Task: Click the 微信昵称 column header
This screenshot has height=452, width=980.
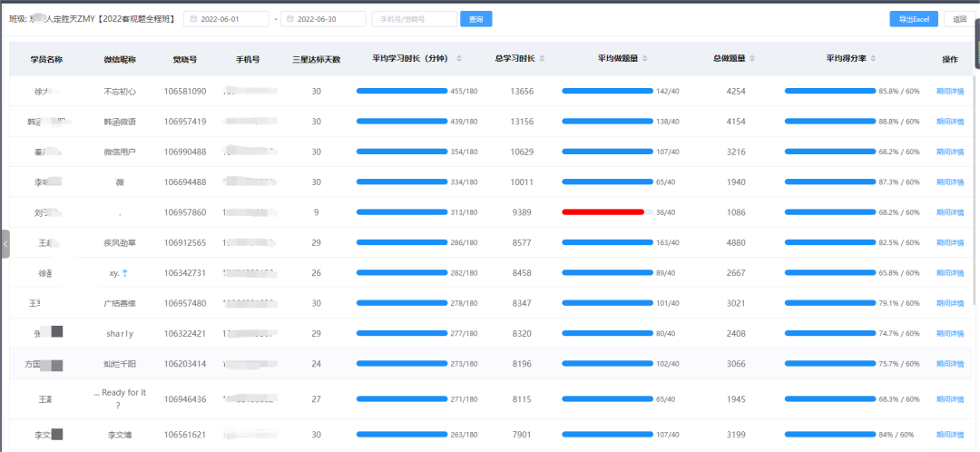Action: (x=120, y=59)
